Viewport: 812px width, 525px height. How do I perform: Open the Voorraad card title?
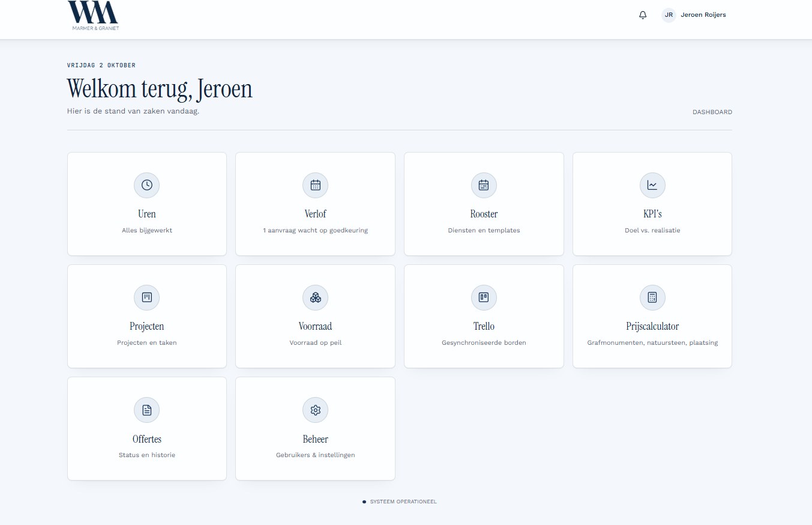(316, 326)
